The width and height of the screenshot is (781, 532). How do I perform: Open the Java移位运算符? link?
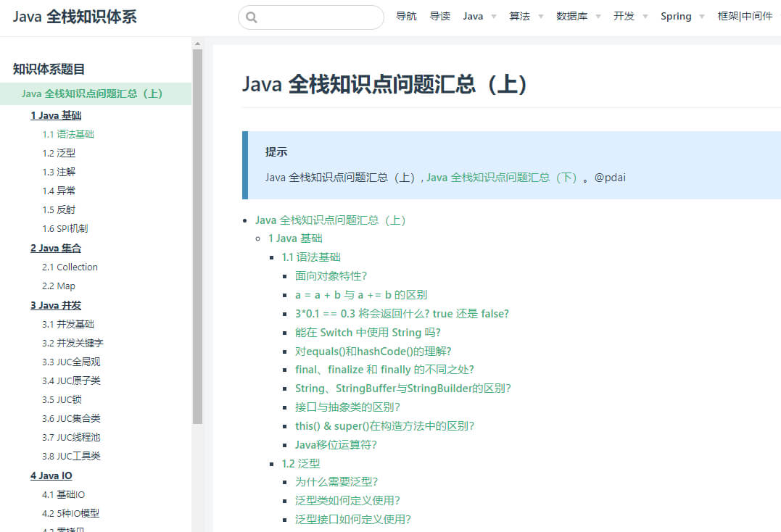pos(336,444)
